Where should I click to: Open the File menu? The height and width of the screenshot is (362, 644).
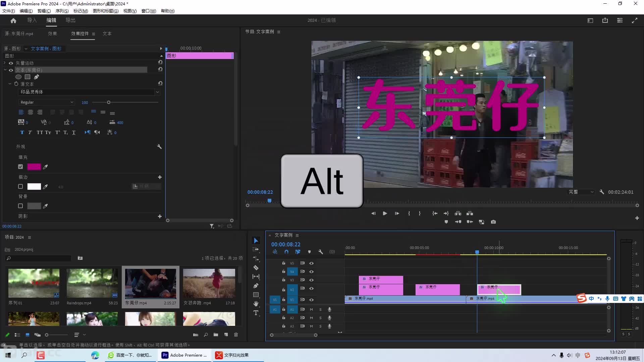click(x=9, y=11)
